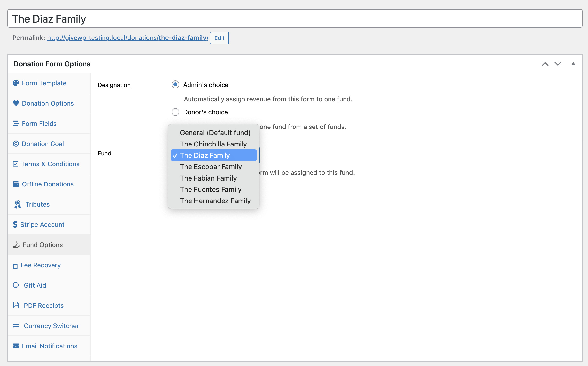Choose The Chinchilla Family fund option
The image size is (588, 366).
[214, 144]
